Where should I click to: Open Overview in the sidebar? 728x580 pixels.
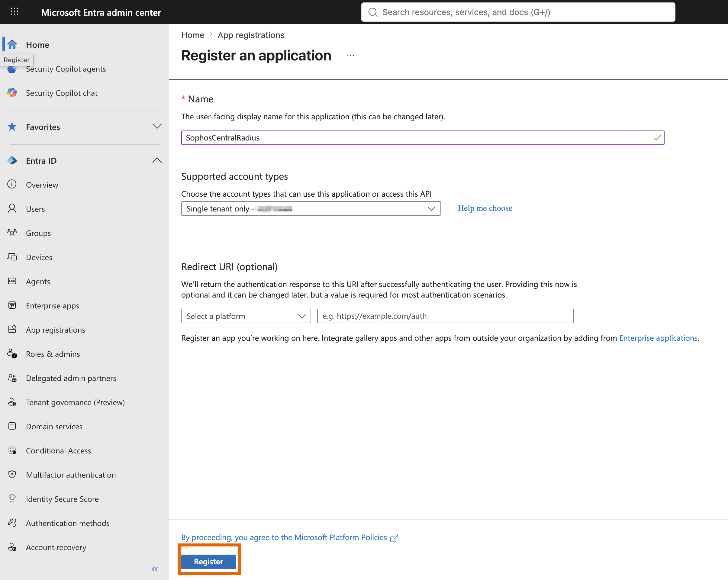tap(42, 185)
